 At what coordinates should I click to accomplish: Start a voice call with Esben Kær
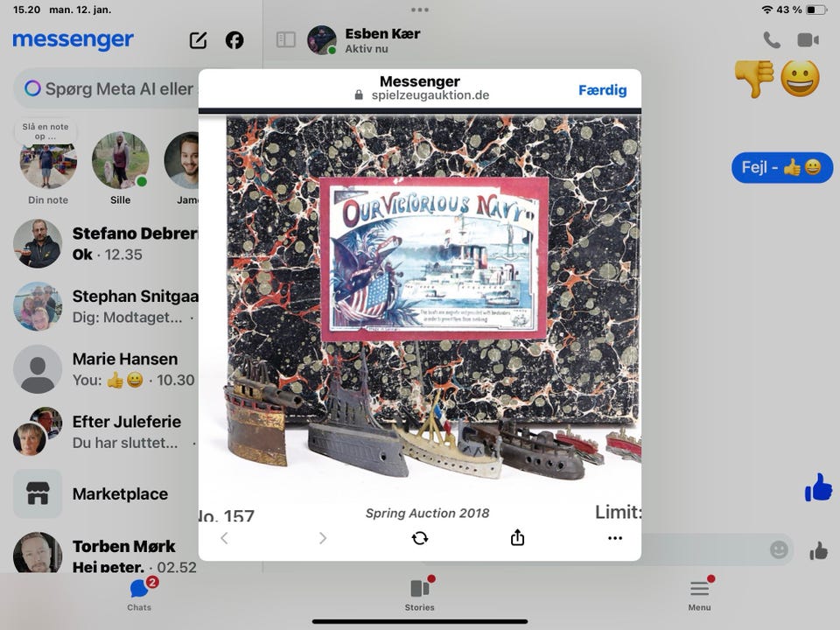coord(772,40)
